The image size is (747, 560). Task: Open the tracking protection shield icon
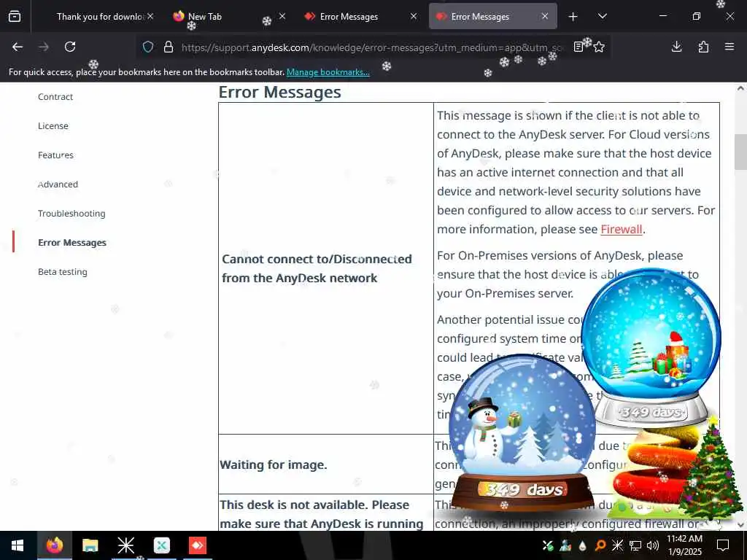click(x=148, y=47)
